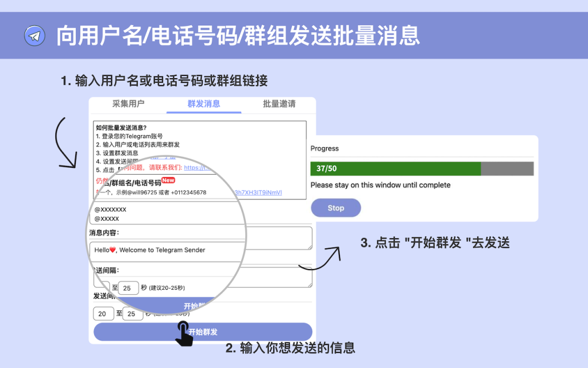Click the Telegram paper plane icon in the header
The height and width of the screenshot is (368, 588).
click(x=34, y=35)
